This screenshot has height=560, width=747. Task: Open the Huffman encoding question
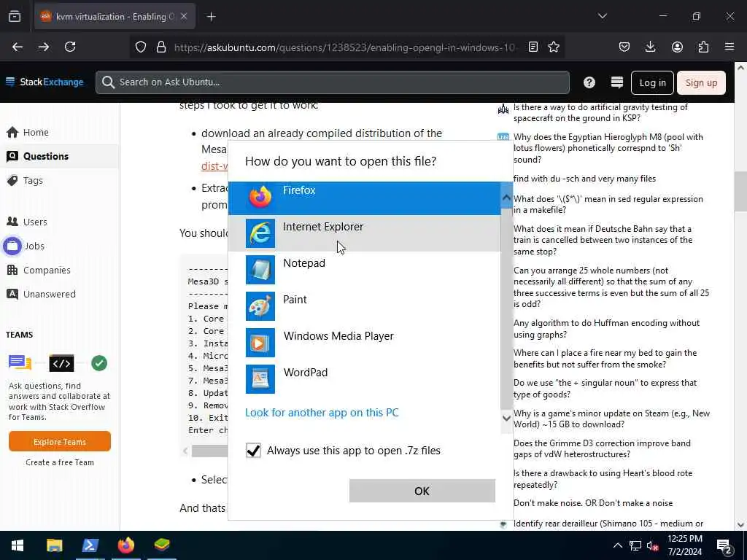click(x=606, y=329)
